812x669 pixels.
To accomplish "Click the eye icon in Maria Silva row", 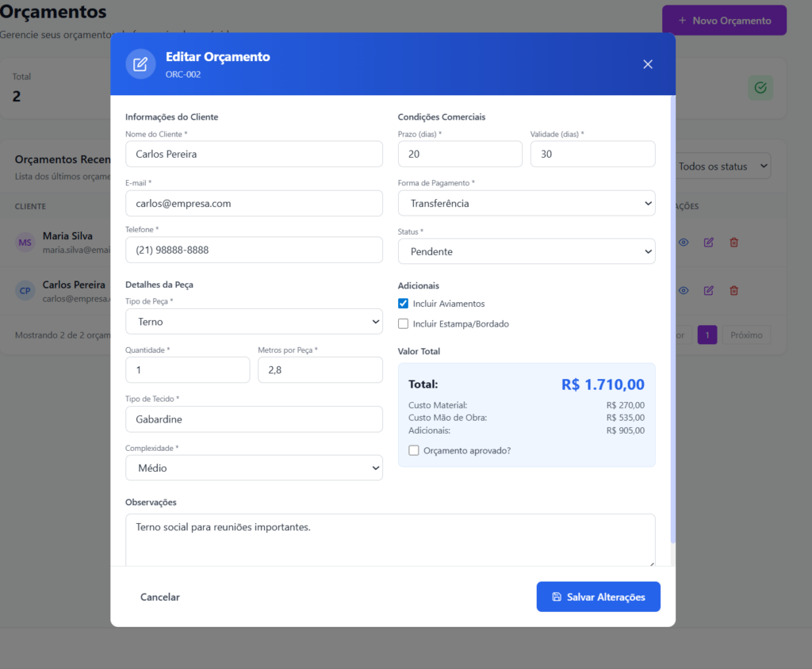I will coord(684,243).
